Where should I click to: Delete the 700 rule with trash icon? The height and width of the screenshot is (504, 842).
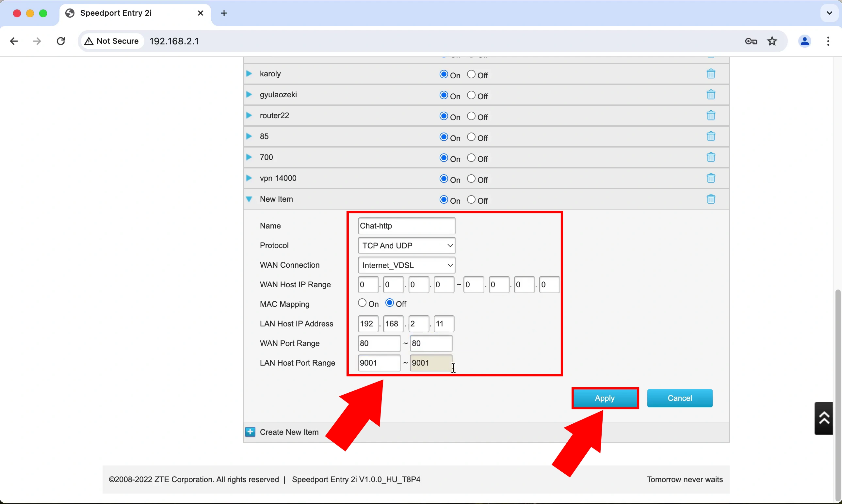point(711,157)
